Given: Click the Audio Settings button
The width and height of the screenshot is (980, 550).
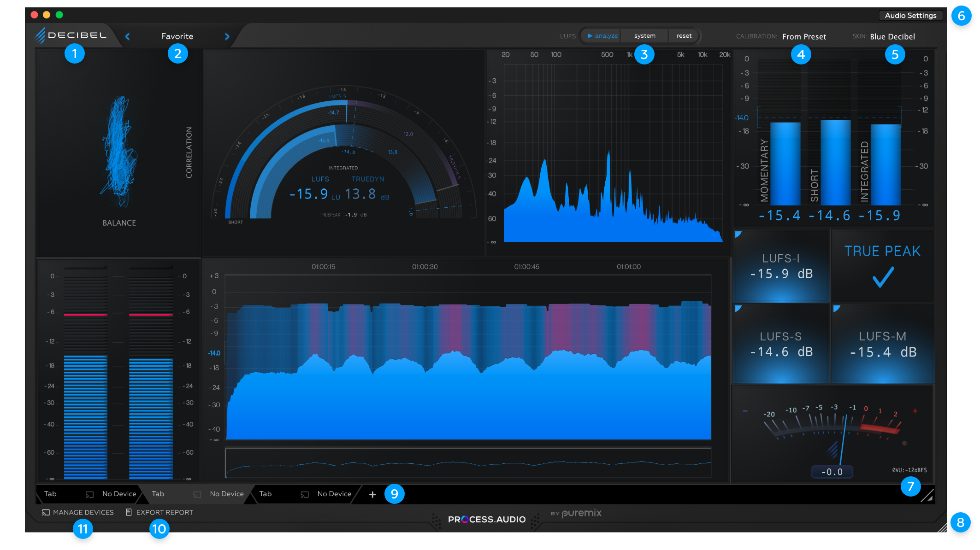Looking at the screenshot, I should (910, 15).
